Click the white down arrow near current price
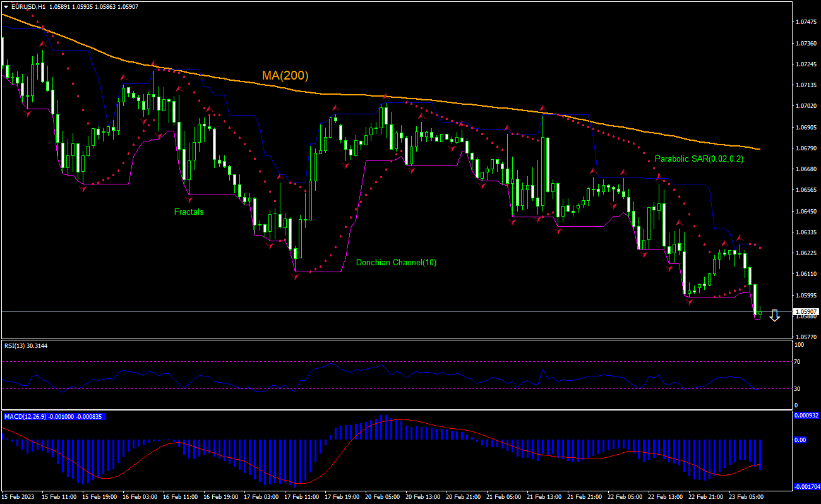The width and height of the screenshot is (821, 504). [774, 316]
